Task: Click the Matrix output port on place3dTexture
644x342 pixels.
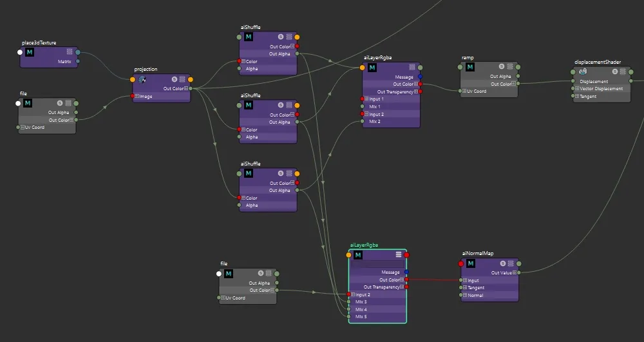Action: (x=78, y=62)
